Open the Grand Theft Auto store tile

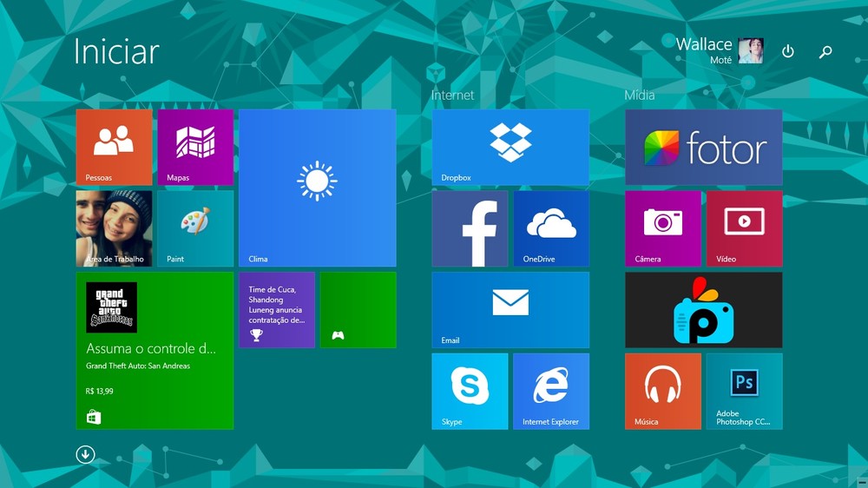click(x=155, y=350)
